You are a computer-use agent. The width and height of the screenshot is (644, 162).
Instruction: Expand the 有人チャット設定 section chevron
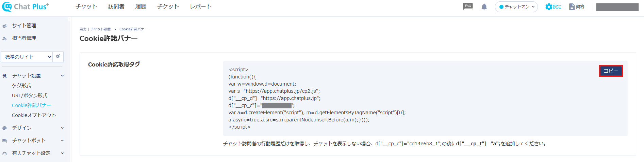click(62, 153)
